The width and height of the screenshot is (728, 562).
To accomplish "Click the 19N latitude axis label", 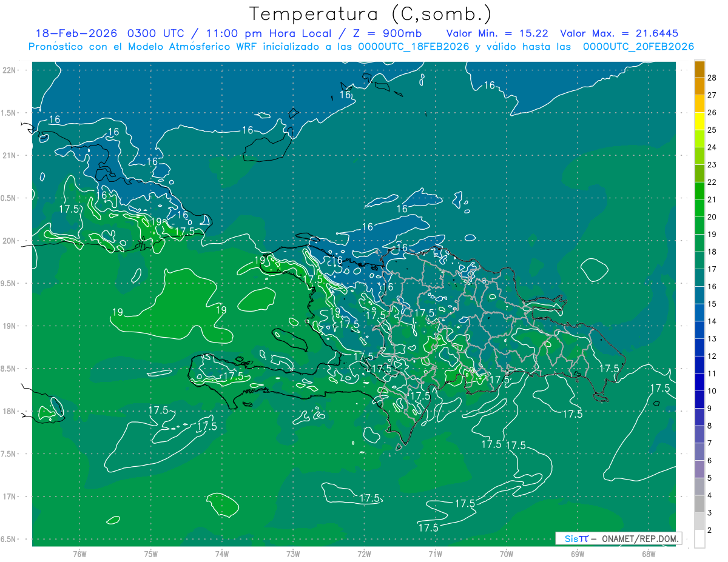I will click(x=9, y=326).
